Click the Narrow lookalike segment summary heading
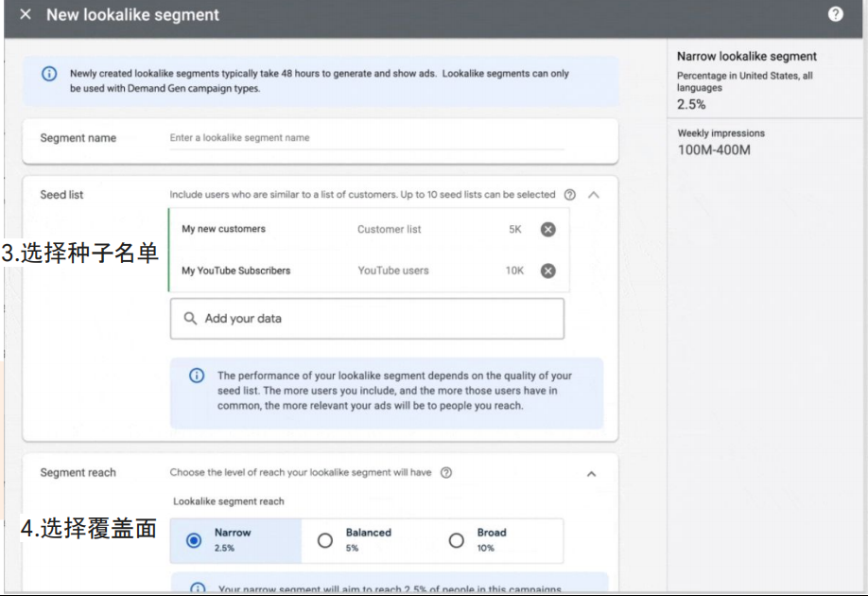 747,57
